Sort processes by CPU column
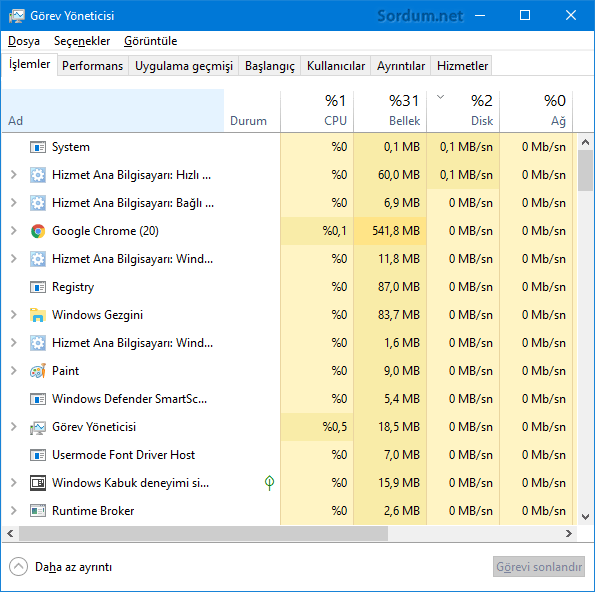Image resolution: width=595 pixels, height=592 pixels. point(317,111)
